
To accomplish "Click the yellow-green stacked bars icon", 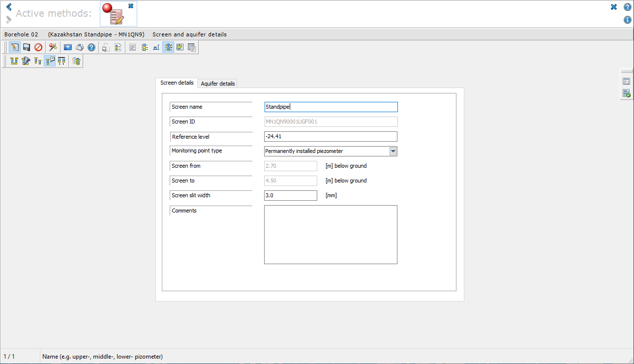I will (180, 47).
